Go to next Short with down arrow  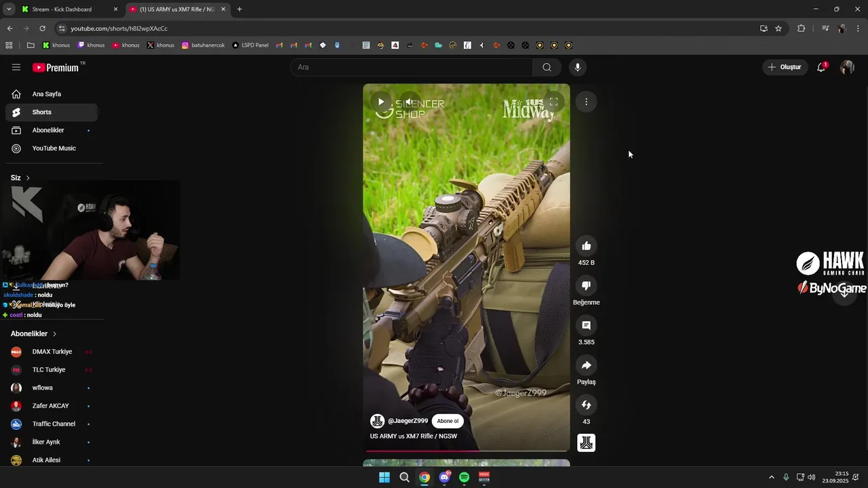[844, 293]
